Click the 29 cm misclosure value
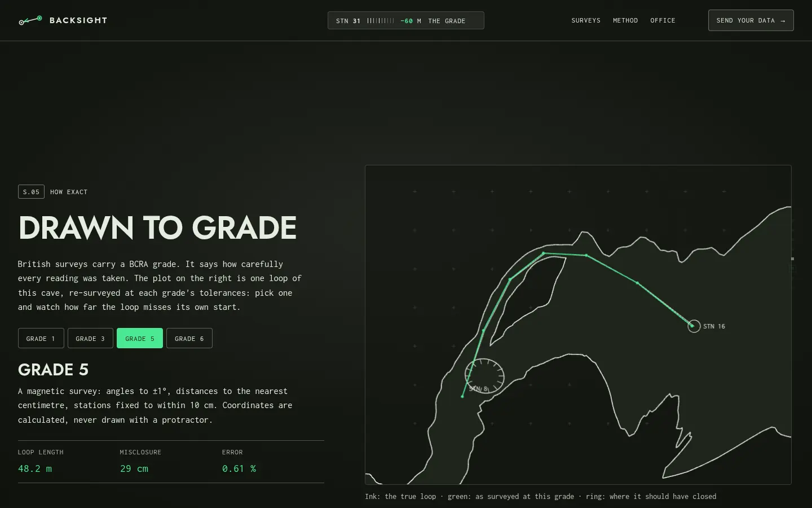 (x=134, y=468)
